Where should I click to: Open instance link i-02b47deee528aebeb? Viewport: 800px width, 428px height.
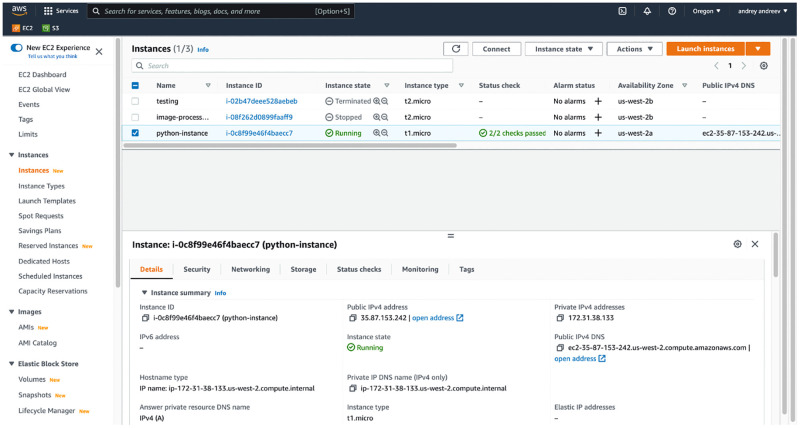tap(261, 102)
